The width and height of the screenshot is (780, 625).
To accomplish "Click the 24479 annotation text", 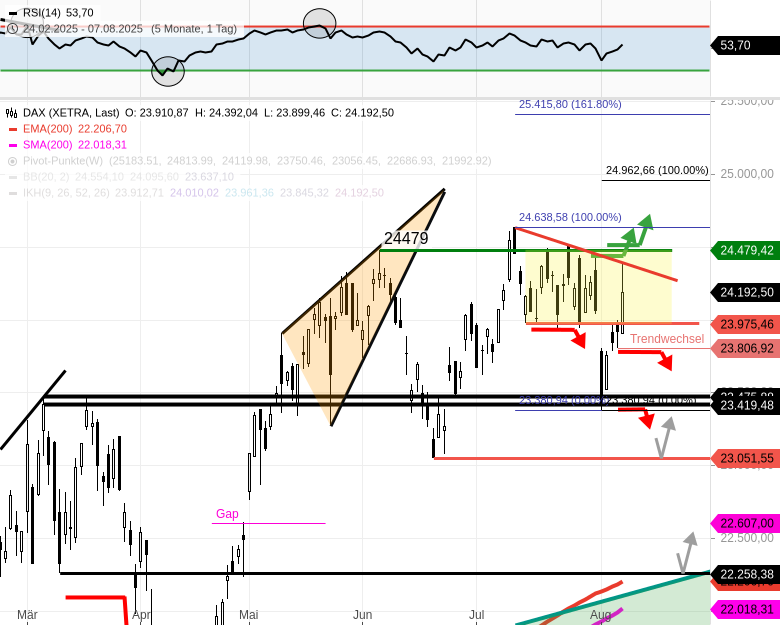I will 406,238.
